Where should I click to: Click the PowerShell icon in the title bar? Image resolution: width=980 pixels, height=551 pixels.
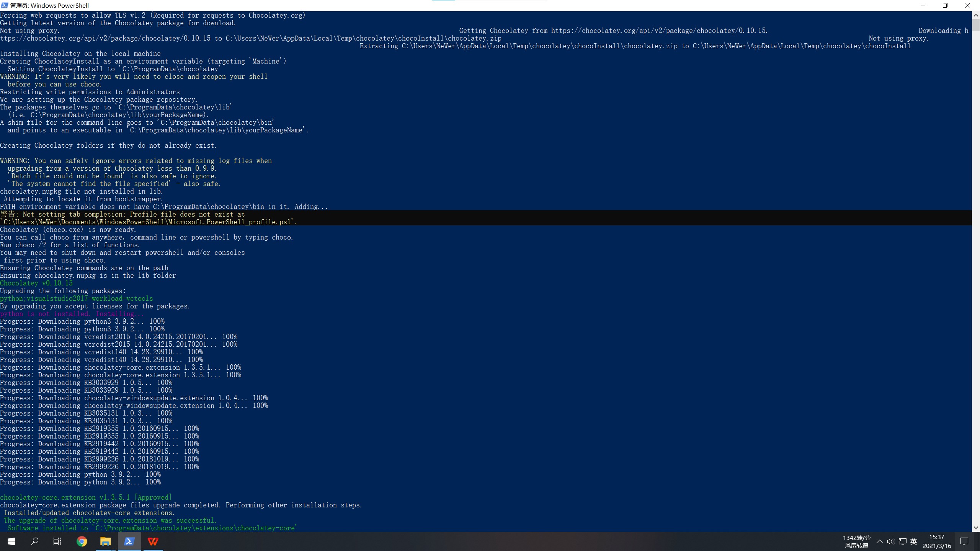coord(5,5)
